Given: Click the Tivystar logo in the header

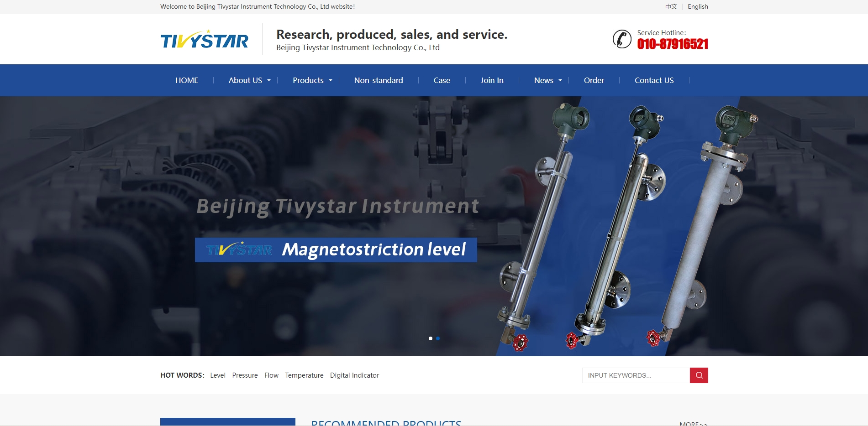Looking at the screenshot, I should [205, 39].
